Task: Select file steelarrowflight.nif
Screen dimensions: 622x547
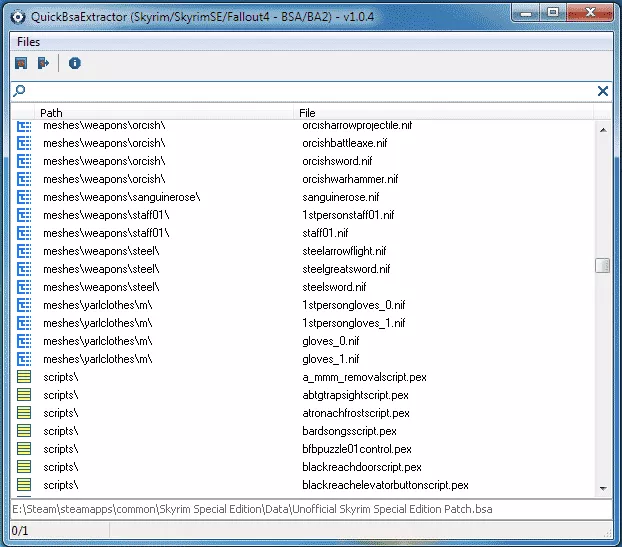Action: (x=344, y=251)
